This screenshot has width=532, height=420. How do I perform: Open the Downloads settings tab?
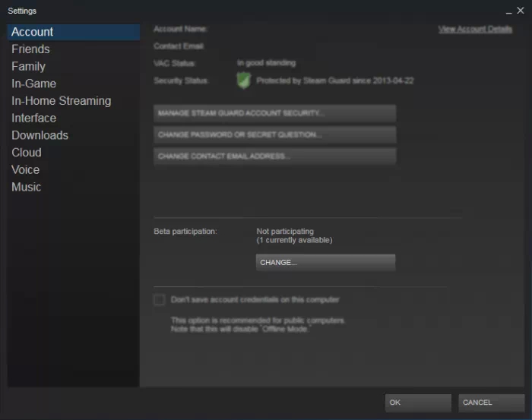pyautogui.click(x=40, y=135)
